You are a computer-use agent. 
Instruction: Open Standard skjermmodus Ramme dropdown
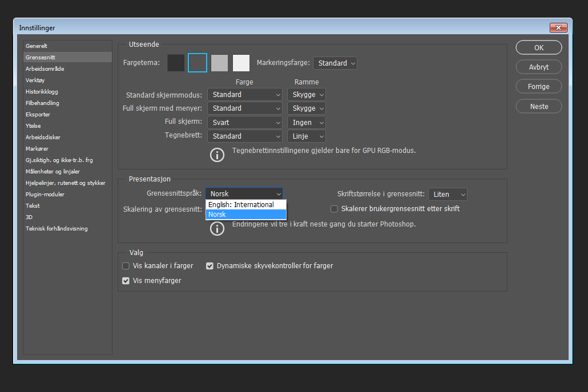307,95
